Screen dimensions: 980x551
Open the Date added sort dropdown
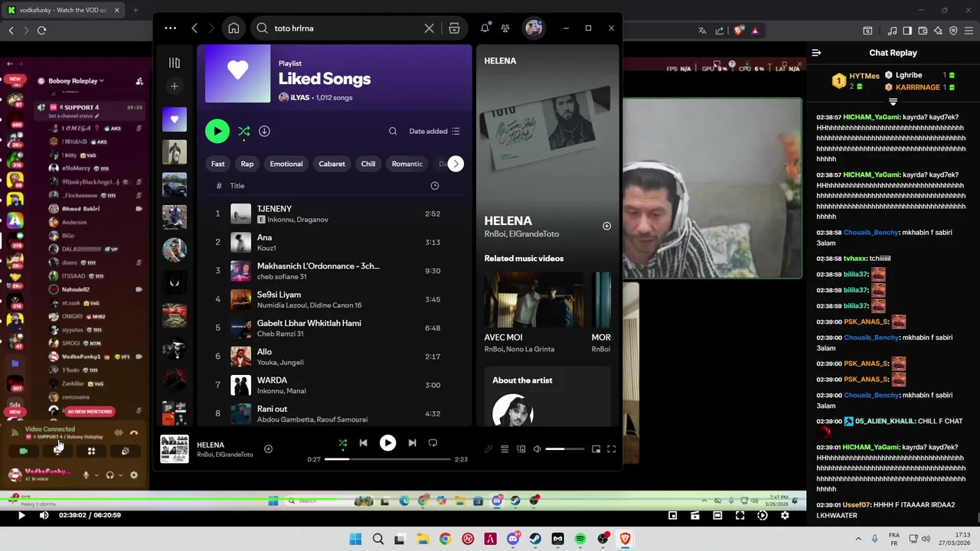tap(434, 131)
